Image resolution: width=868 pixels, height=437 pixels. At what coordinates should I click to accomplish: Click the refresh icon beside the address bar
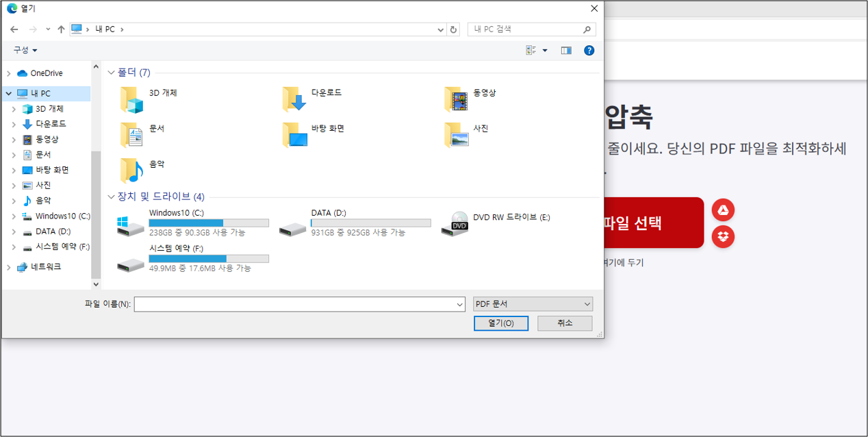click(453, 29)
